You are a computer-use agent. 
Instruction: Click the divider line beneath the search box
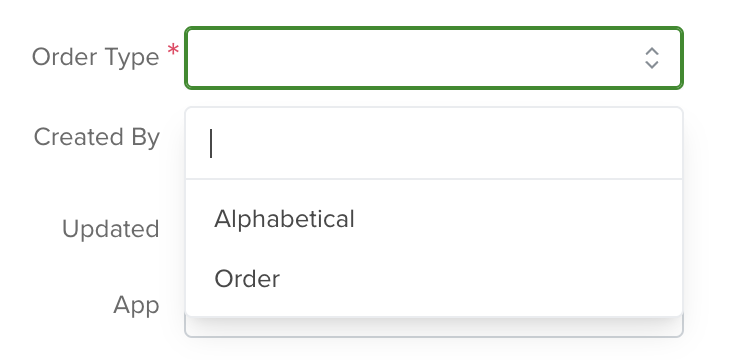[434, 179]
